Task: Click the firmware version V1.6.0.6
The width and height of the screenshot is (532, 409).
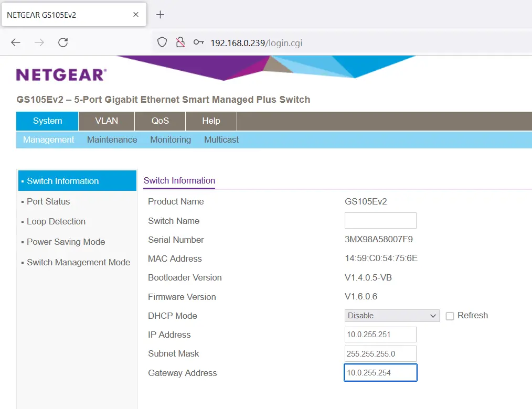Action: [x=360, y=296]
